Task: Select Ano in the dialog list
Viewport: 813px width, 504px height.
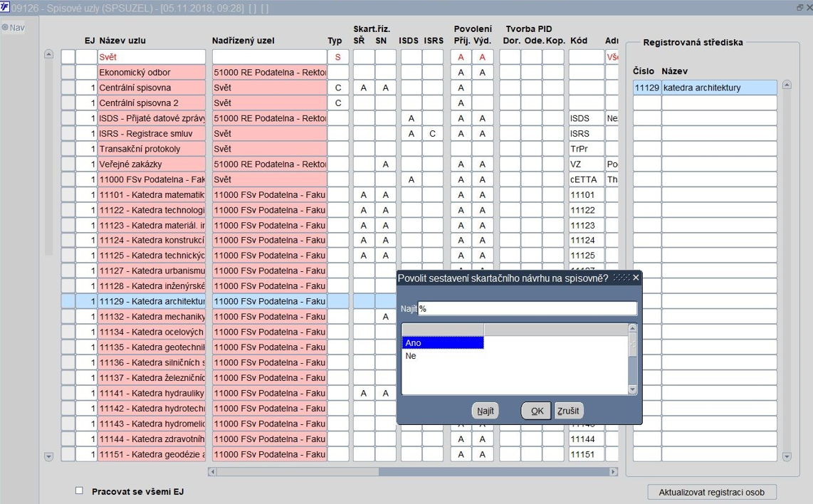Action: click(x=443, y=342)
